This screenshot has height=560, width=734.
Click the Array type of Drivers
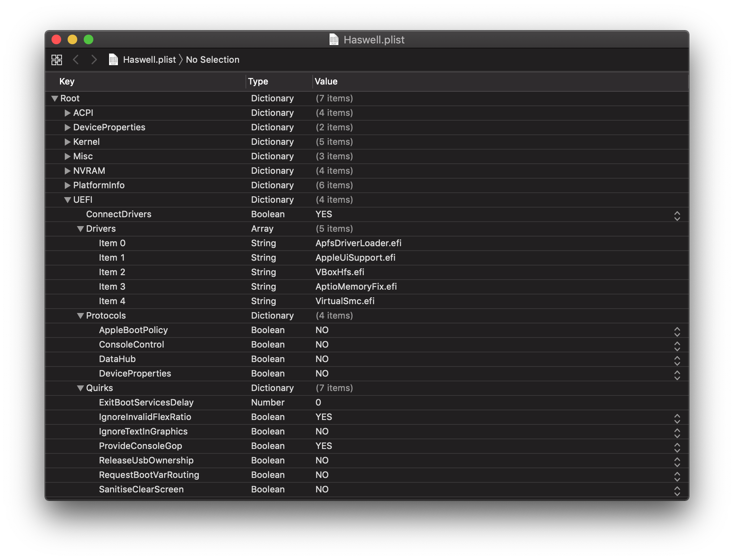click(x=262, y=229)
